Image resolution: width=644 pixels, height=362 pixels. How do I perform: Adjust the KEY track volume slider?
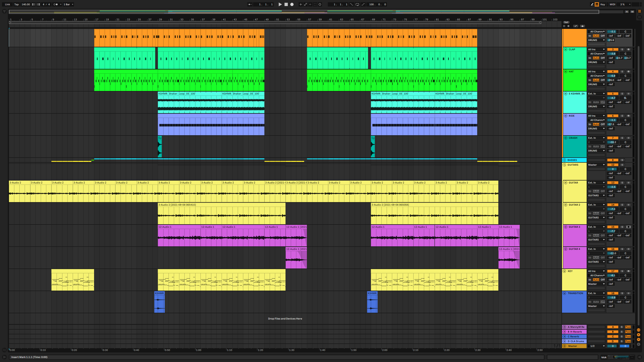coord(613,276)
